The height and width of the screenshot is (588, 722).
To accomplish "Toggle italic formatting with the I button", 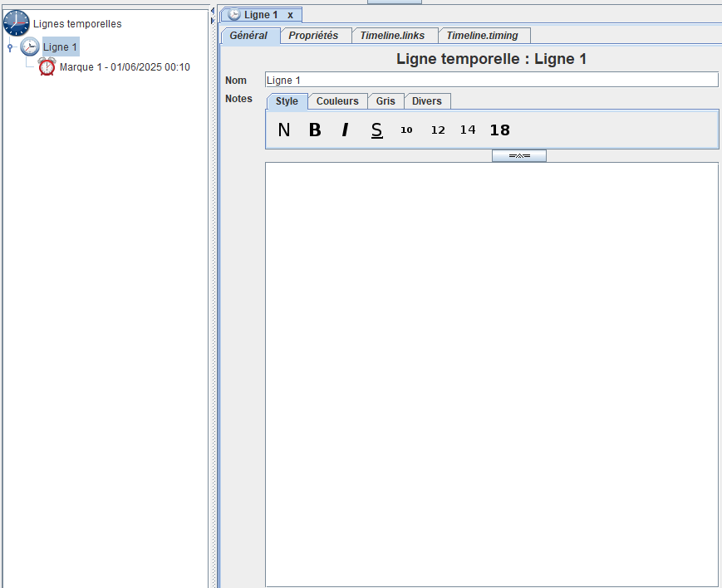I will coord(345,130).
